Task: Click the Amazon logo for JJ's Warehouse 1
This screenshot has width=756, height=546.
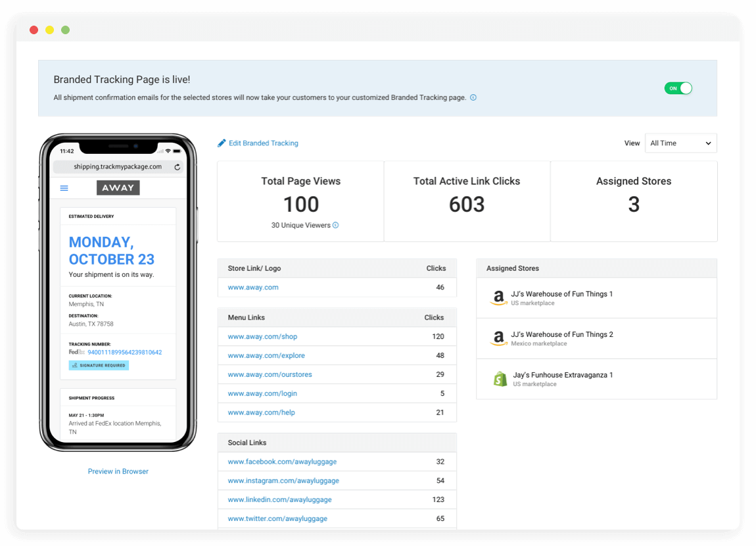Action: [499, 299]
